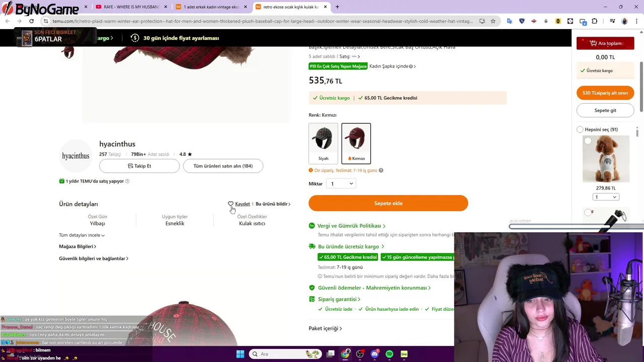Select the Kırmızı color swatch

[x=356, y=143]
